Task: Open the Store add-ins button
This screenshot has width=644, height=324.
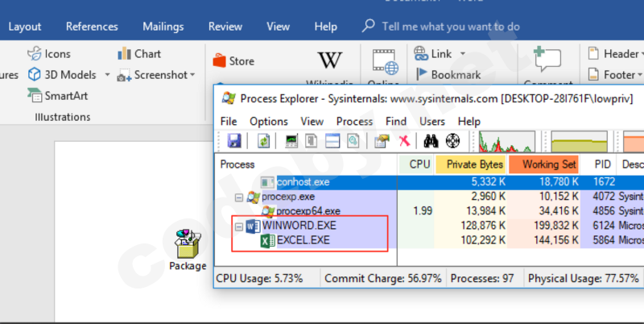Action: (233, 61)
